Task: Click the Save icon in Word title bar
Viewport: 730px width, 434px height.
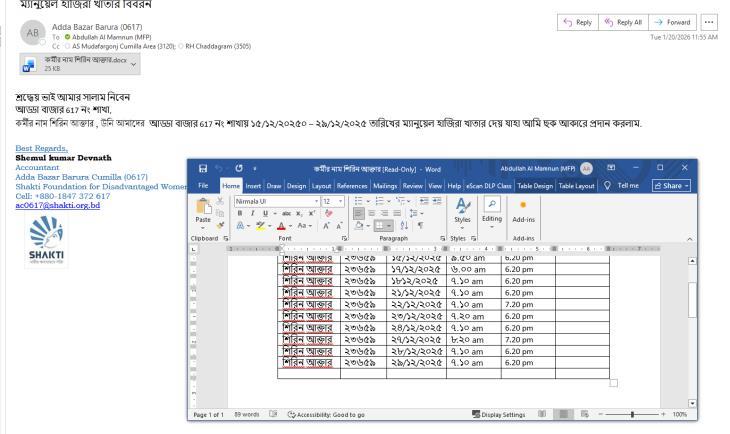Action: [205, 166]
